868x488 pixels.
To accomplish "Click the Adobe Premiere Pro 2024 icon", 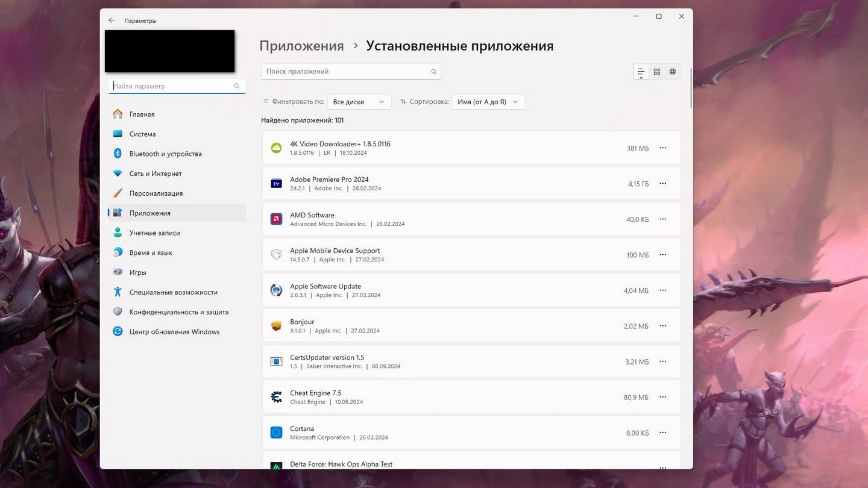I will [x=276, y=183].
